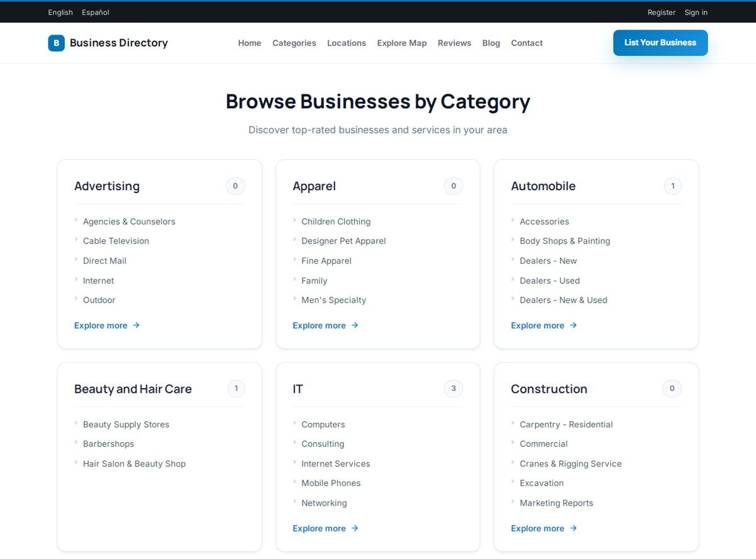Open Dealers - Used subcategory
Screen dimensions: 756x559
(x=550, y=281)
